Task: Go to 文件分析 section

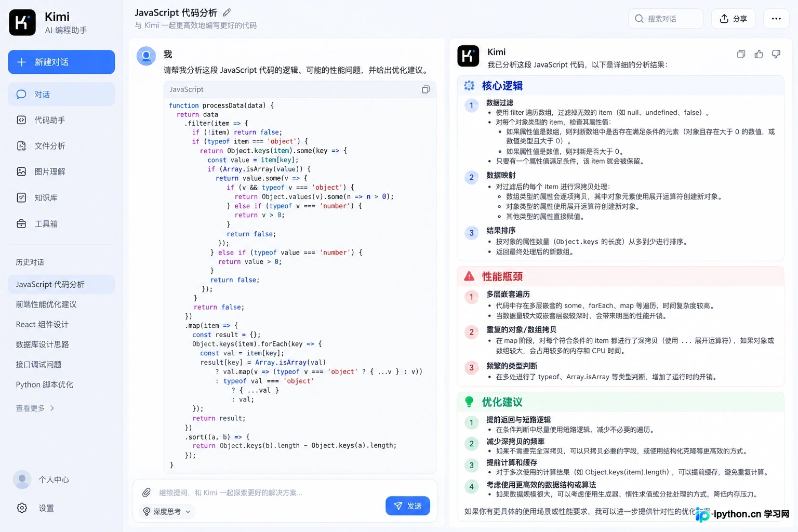Action: click(61, 146)
